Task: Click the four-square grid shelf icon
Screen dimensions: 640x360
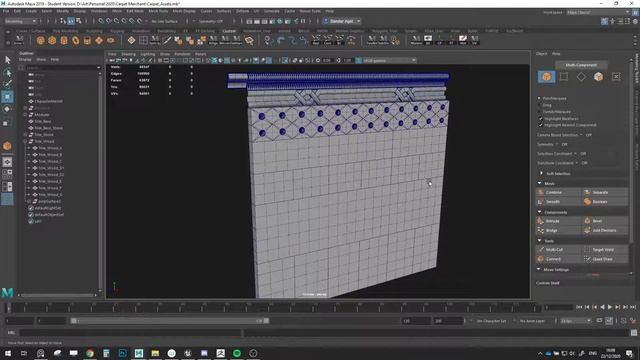Action: (143, 40)
